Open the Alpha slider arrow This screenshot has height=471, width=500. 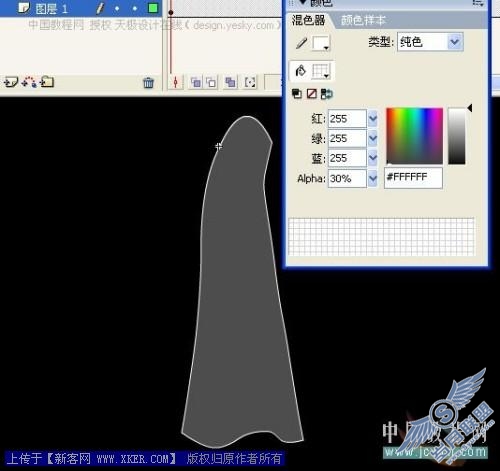coord(372,179)
